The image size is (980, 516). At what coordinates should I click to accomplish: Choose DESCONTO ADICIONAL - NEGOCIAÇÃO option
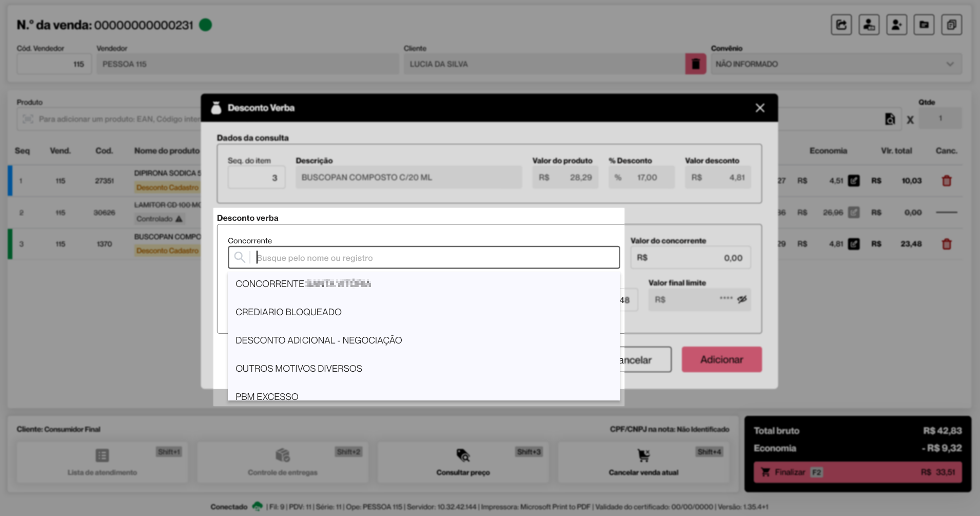tap(318, 340)
